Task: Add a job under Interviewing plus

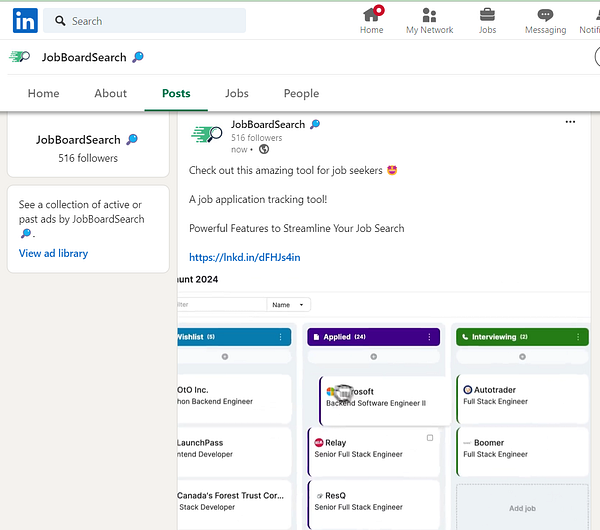Action: (522, 357)
